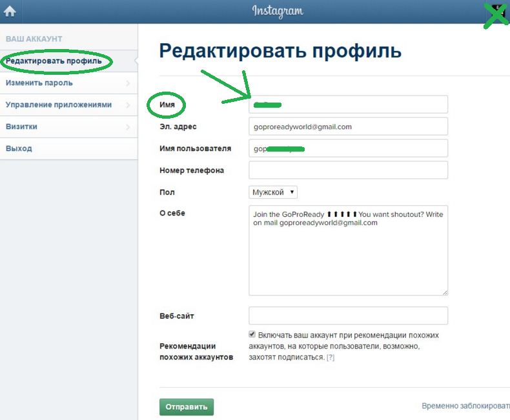Viewport: 510px width, 420px height.
Task: Click the Номер телефона label
Action: click(x=192, y=170)
